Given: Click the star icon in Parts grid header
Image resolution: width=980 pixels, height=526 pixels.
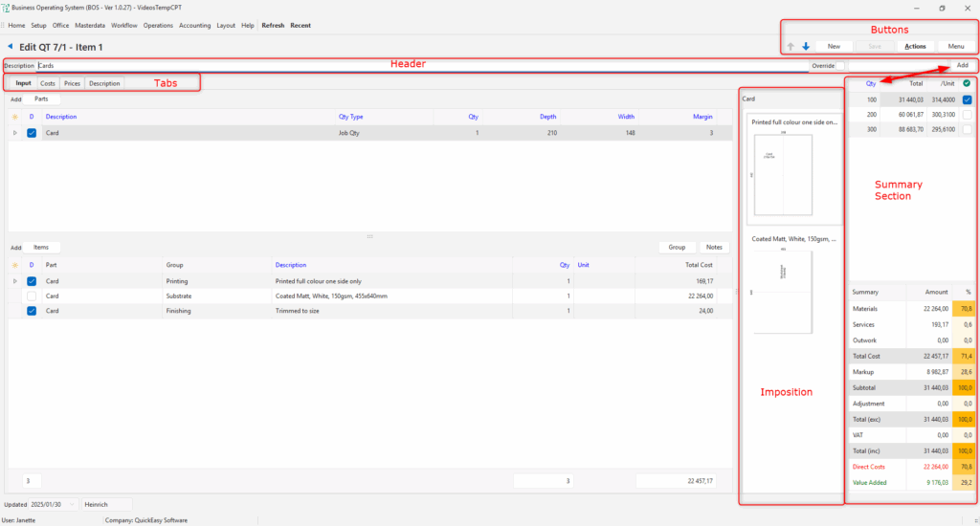Looking at the screenshot, I should click(x=14, y=117).
